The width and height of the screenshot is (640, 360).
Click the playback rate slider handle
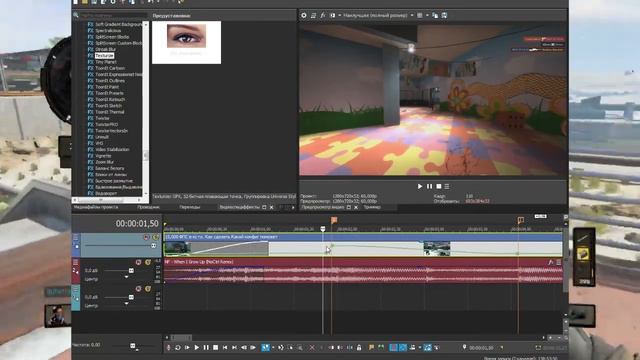click(133, 346)
